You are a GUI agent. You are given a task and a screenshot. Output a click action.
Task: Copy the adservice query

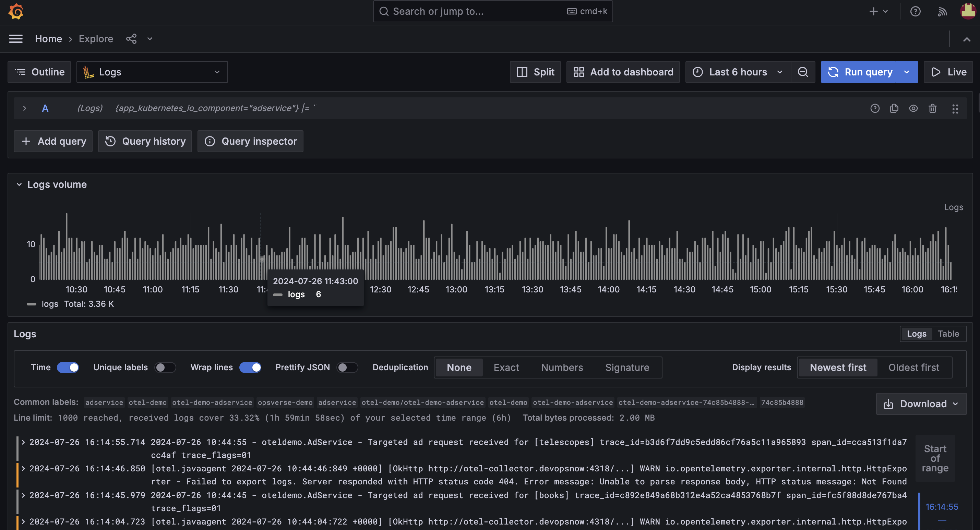tap(894, 108)
